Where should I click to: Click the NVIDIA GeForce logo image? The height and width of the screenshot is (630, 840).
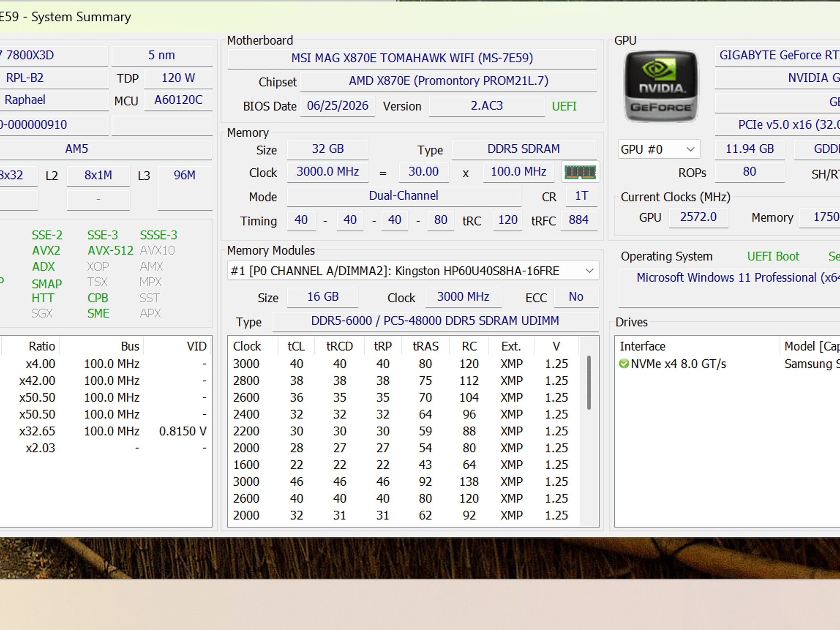pos(660,87)
